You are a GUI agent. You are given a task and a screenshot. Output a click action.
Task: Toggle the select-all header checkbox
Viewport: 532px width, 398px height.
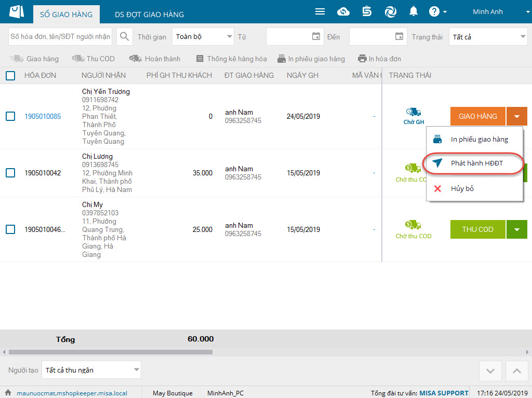[x=10, y=75]
